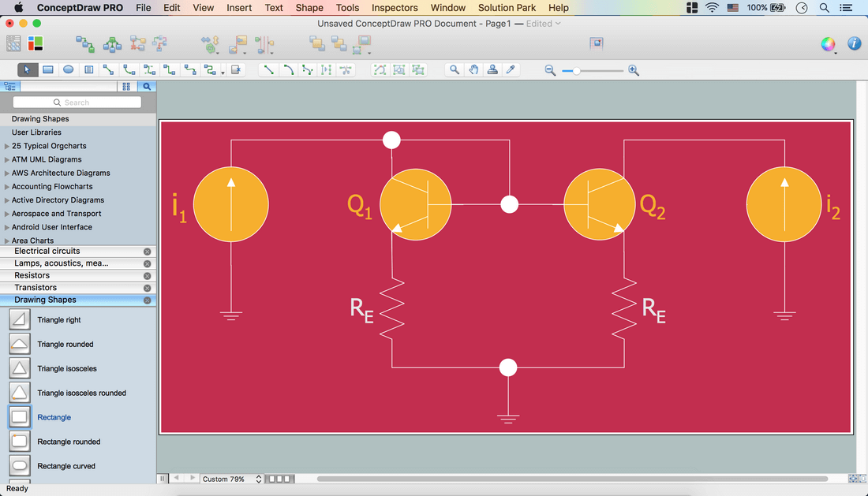Expand the ATM UML Diagrams tree item

click(7, 159)
